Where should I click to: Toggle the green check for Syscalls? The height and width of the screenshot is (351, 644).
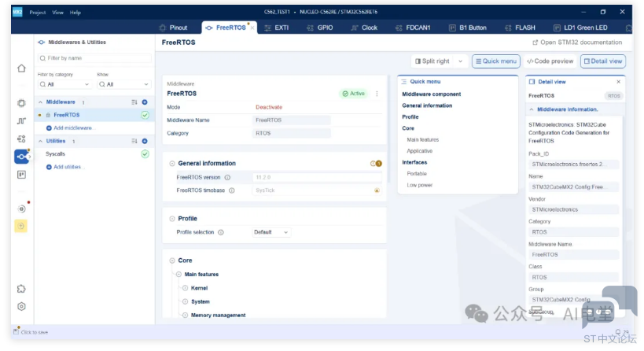pyautogui.click(x=145, y=154)
